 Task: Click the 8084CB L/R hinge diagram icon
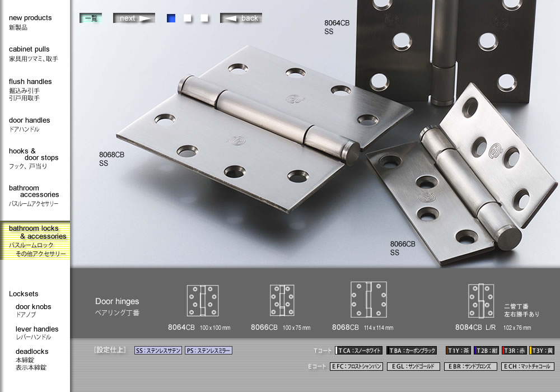coord(480,301)
